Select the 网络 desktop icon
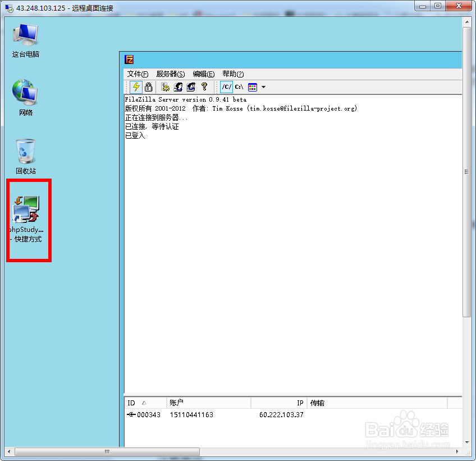The height and width of the screenshot is (461, 476). (x=26, y=98)
